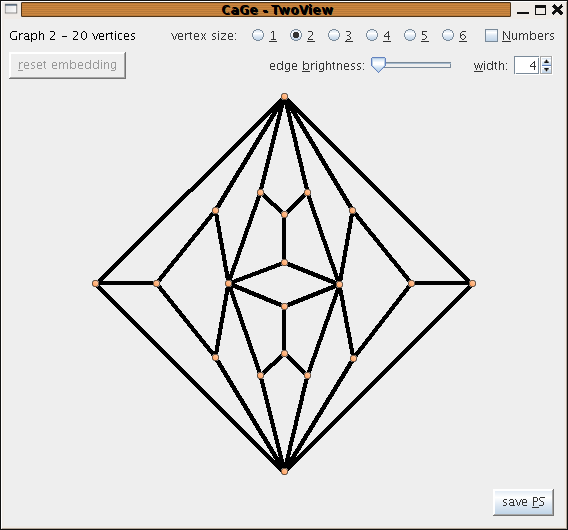The image size is (568, 530).
Task: Set vertex size to 5
Action: pos(410,35)
